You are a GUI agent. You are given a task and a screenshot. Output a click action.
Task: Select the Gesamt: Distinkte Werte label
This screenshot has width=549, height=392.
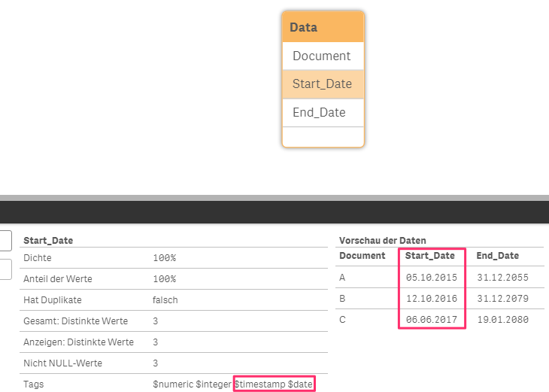[x=76, y=321]
